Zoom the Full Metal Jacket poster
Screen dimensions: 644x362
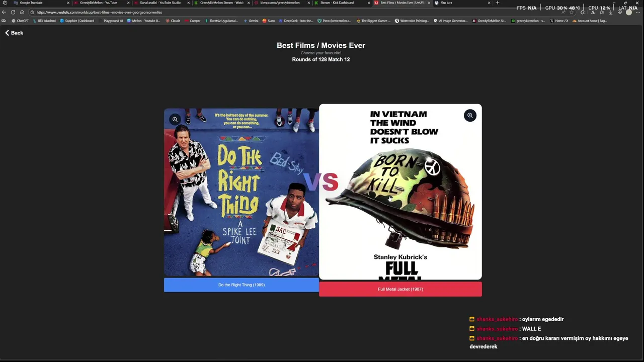pos(470,116)
